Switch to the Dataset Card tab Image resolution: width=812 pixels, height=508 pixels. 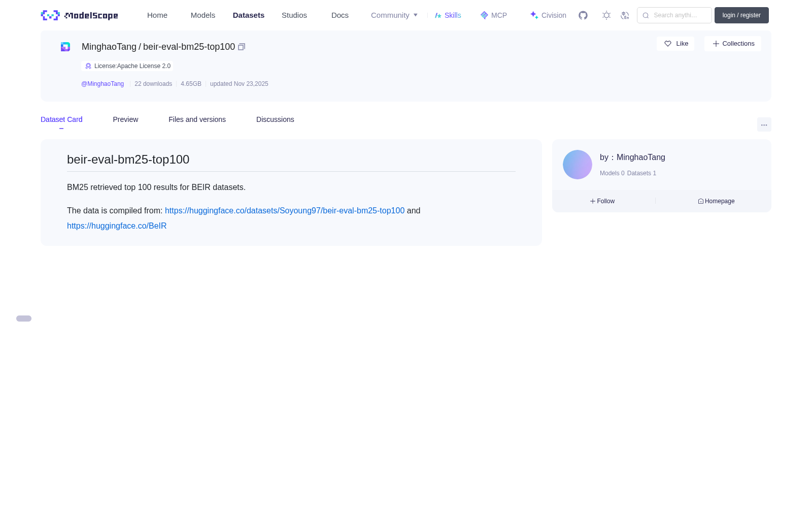tap(61, 119)
